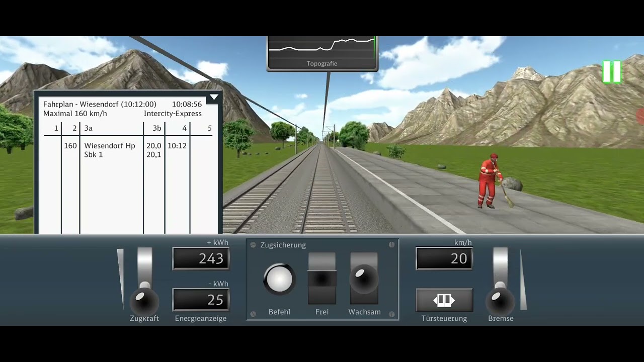Open the Topografie elevation panel
Screen dimensions: 644x362
point(322,53)
